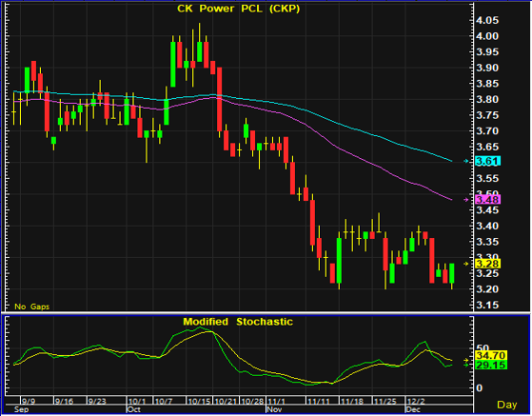Click the cyan 3.61 moving average price tag

pos(488,161)
